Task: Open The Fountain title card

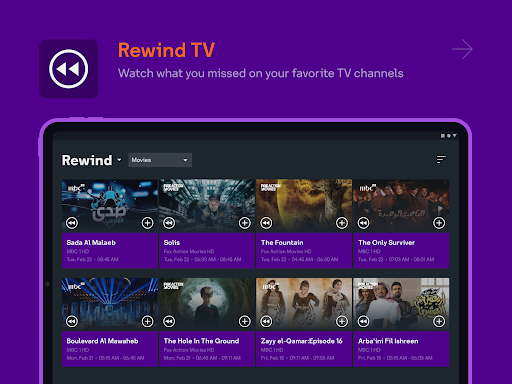Action: (304, 251)
